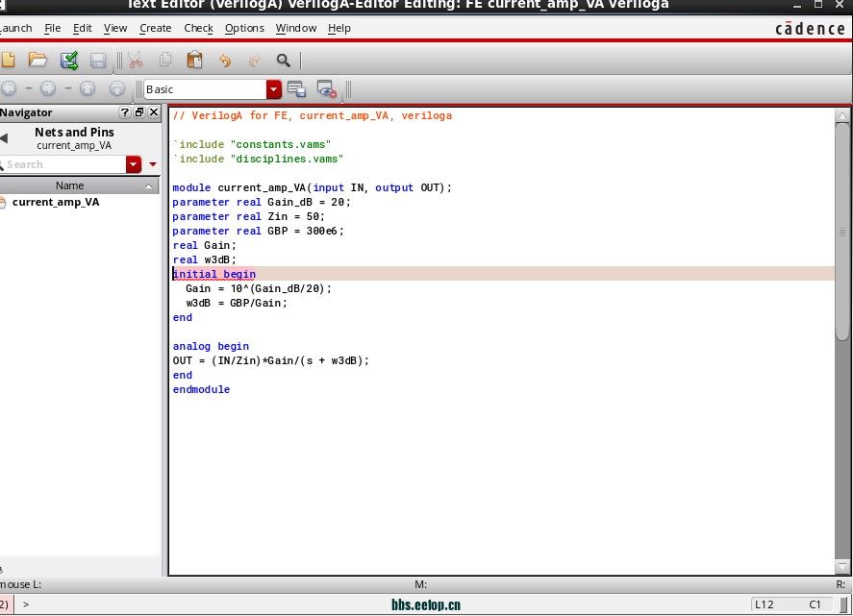The image size is (853, 616).
Task: Open Navigator help question mark
Action: tap(125, 112)
